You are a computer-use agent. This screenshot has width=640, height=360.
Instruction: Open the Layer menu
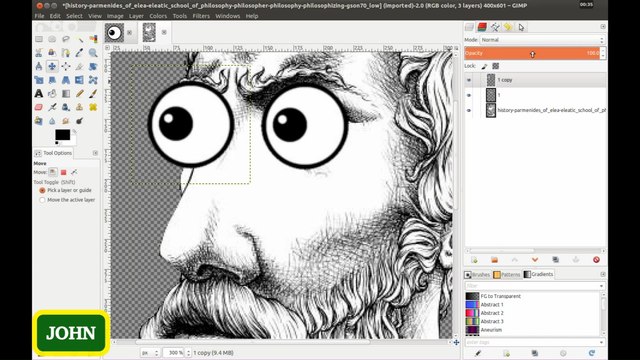coord(136,16)
